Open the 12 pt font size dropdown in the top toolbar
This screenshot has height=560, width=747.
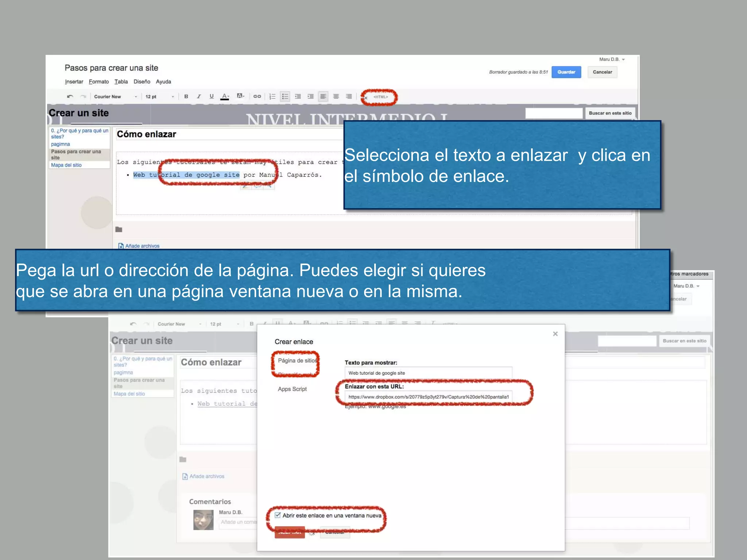(160, 97)
